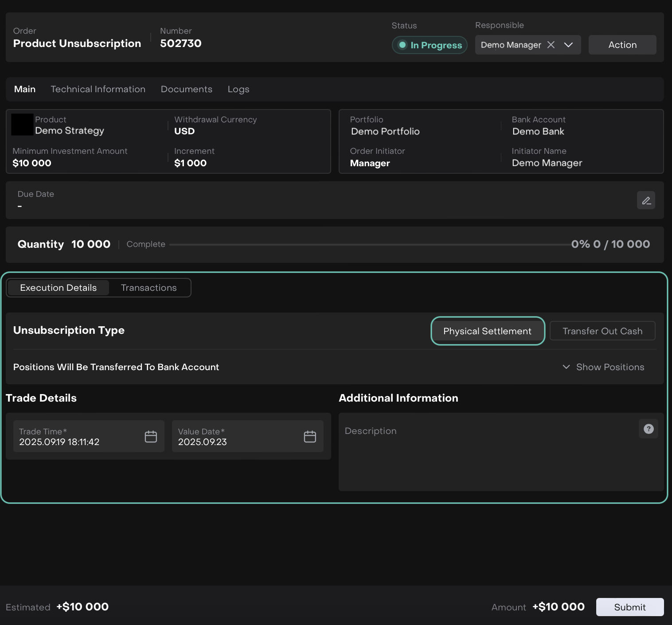The image size is (672, 625).
Task: Expand the Responsible dropdown arrow
Action: [x=568, y=45]
